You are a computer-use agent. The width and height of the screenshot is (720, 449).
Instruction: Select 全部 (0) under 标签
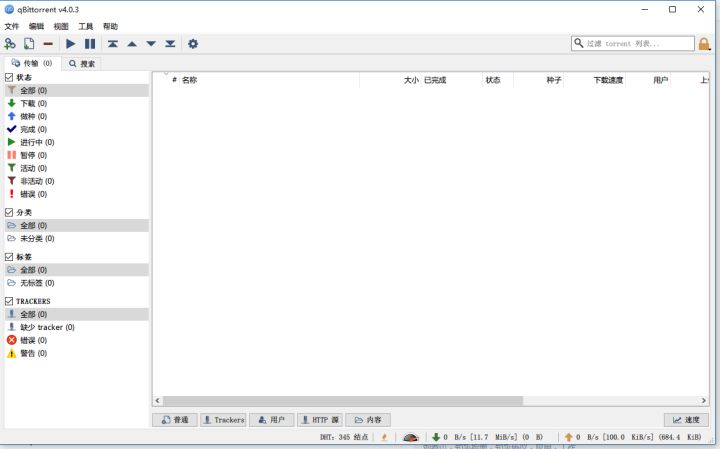click(x=77, y=270)
